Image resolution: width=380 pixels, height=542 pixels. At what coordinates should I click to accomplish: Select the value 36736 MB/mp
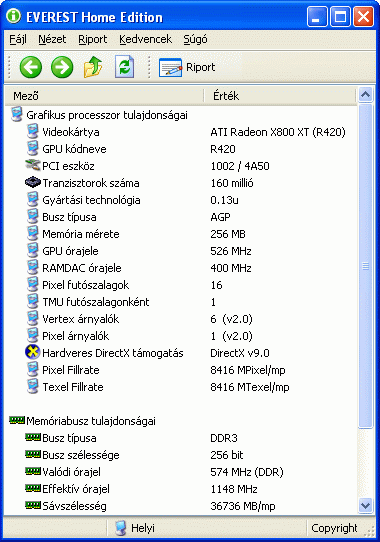(243, 506)
